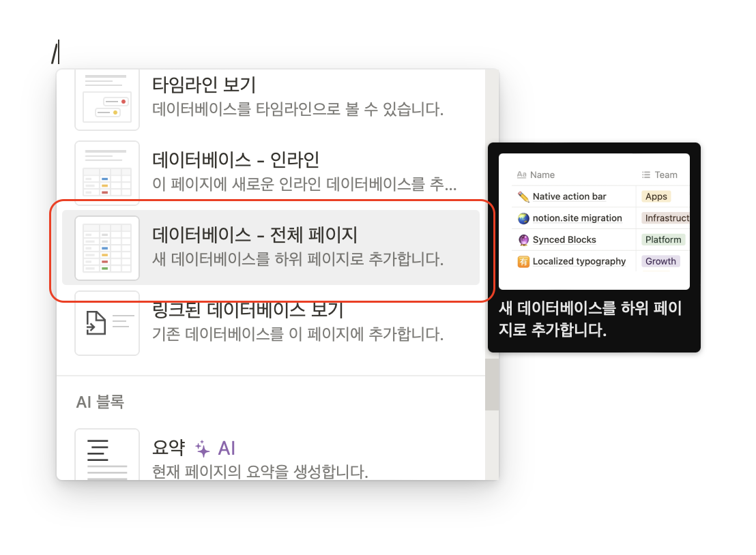Click the full page database icon
Screen dimensions: 756x555
(107, 247)
